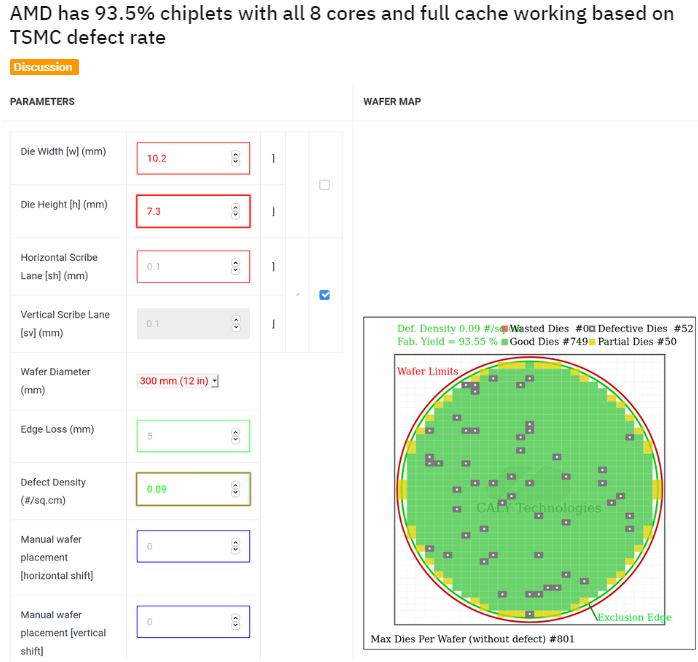Adjust Die Height stepper arrows

tap(235, 211)
